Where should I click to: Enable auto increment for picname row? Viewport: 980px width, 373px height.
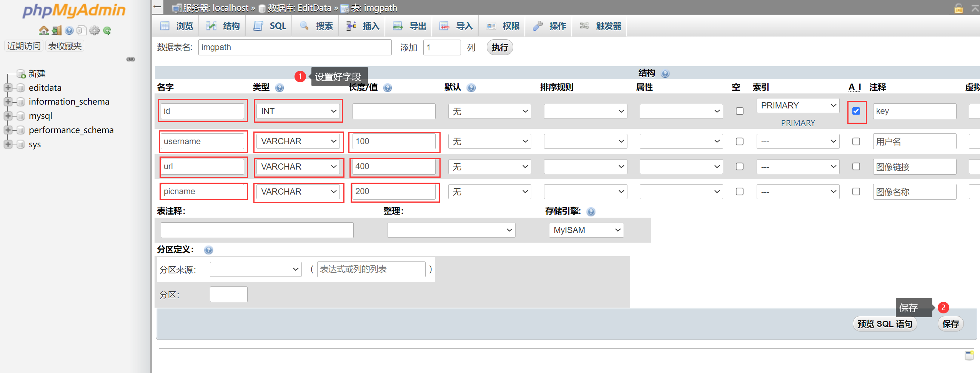pyautogui.click(x=856, y=191)
